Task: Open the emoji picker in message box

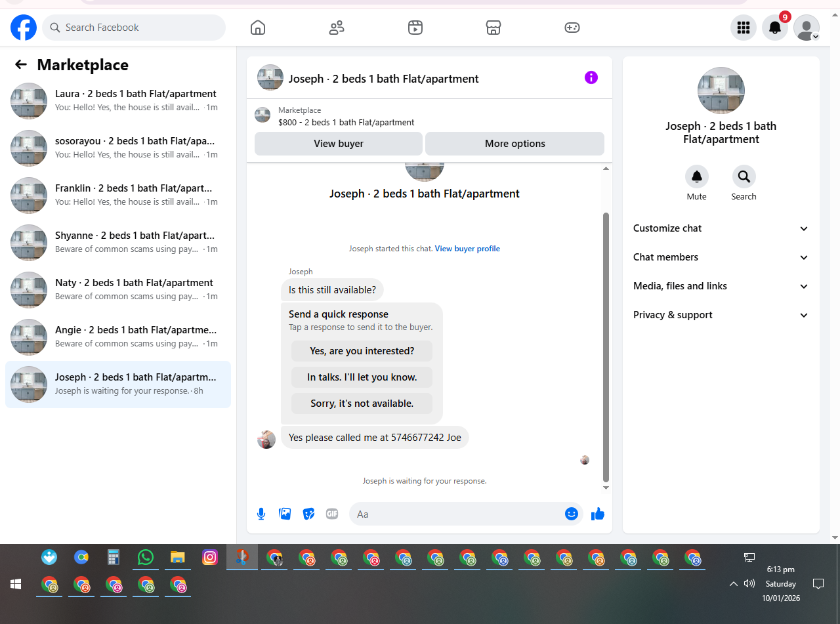Action: [572, 514]
